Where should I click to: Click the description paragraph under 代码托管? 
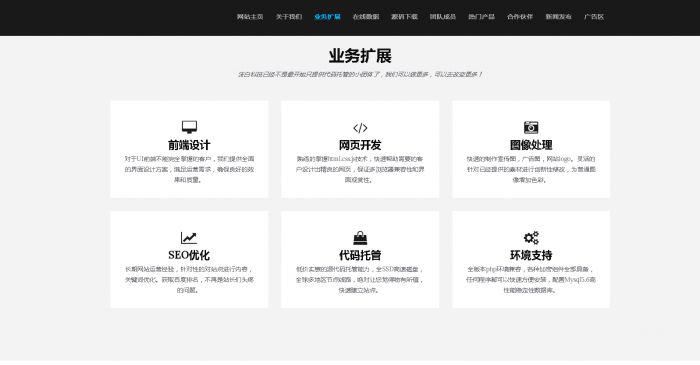coord(360,280)
